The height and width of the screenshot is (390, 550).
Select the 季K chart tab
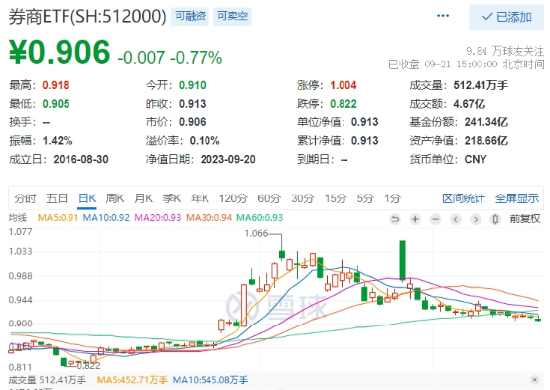point(172,199)
